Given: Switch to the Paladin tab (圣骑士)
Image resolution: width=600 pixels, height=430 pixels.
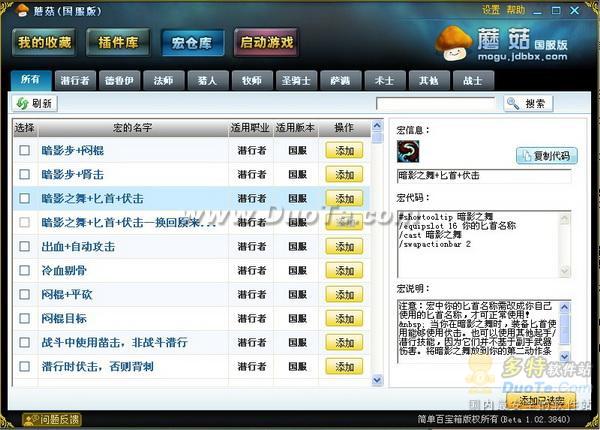Looking at the screenshot, I should 295,79.
